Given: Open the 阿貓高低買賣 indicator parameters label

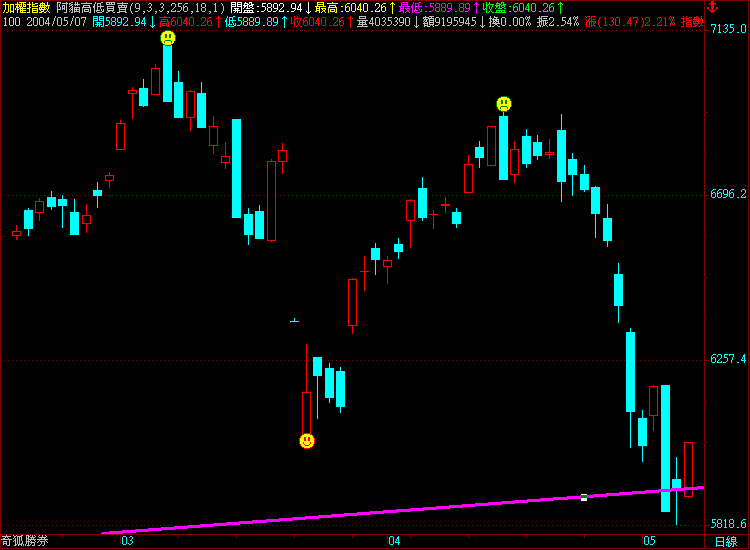Looking at the screenshot, I should point(141,8).
